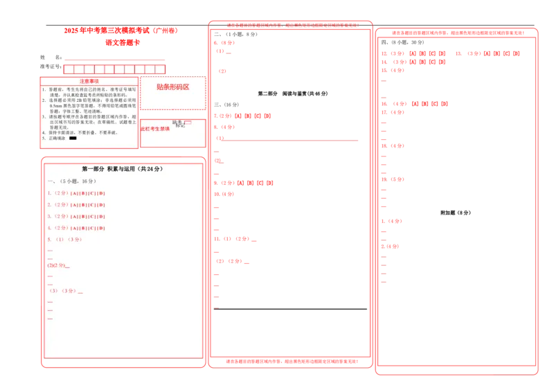Select option C for question 9
This screenshot has width=554, height=392.
pyautogui.click(x=260, y=183)
